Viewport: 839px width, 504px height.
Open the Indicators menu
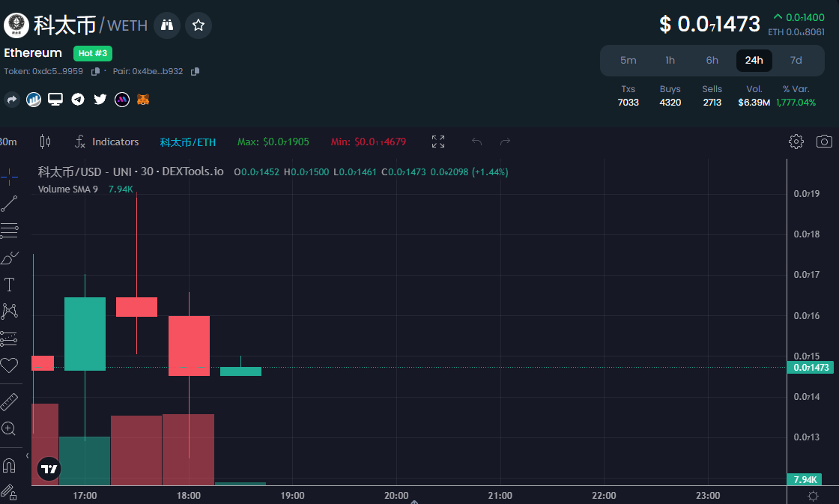[106, 142]
